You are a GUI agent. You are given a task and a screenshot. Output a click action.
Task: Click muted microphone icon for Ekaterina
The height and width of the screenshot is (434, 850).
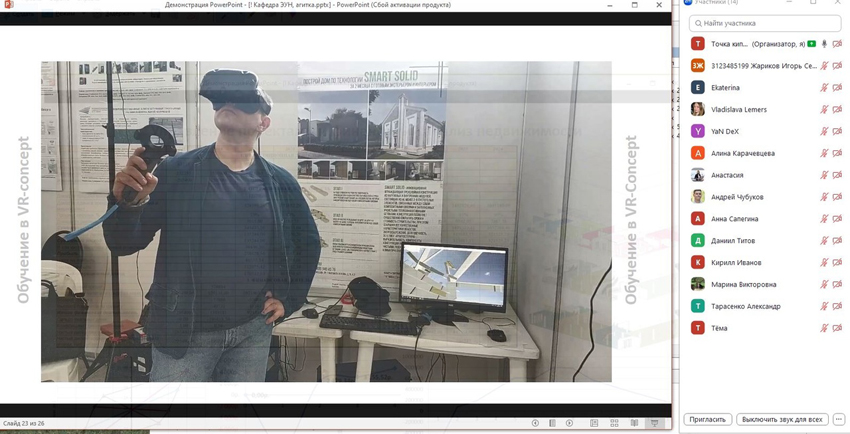(x=825, y=87)
